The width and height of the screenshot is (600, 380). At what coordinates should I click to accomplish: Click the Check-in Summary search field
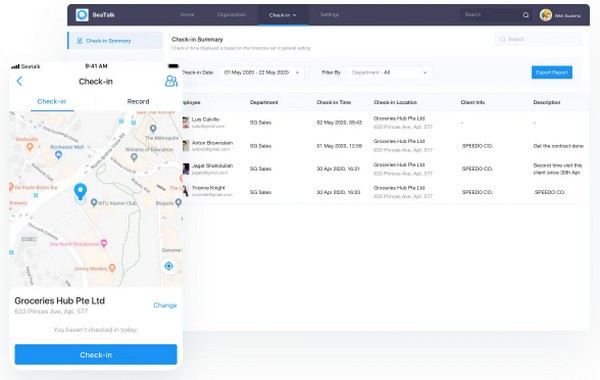pos(538,39)
